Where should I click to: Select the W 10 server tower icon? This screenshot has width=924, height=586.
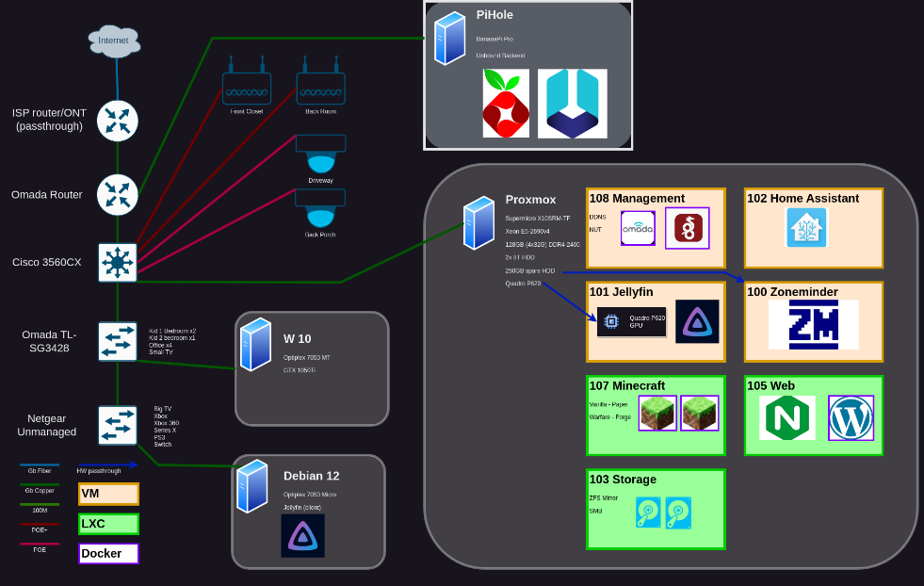pyautogui.click(x=256, y=344)
